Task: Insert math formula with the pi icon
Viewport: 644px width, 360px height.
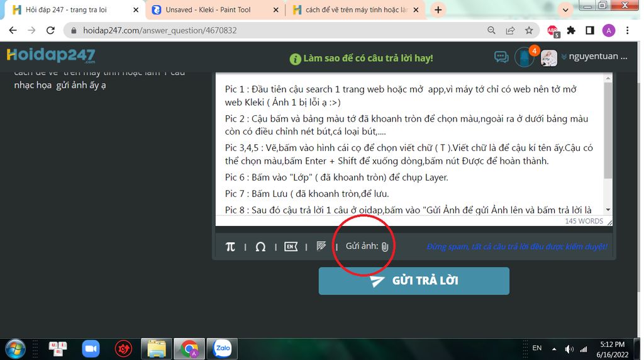Action: (230, 247)
